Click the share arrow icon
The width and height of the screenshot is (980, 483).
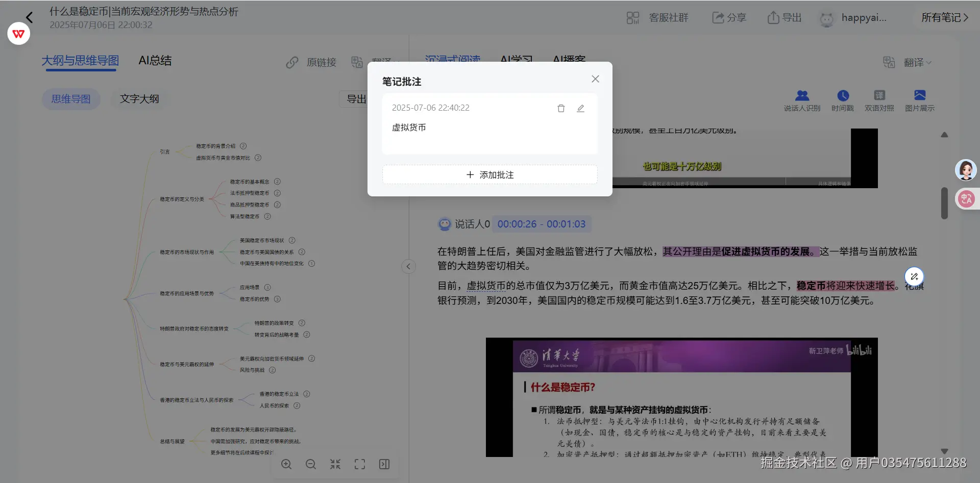coord(718,18)
